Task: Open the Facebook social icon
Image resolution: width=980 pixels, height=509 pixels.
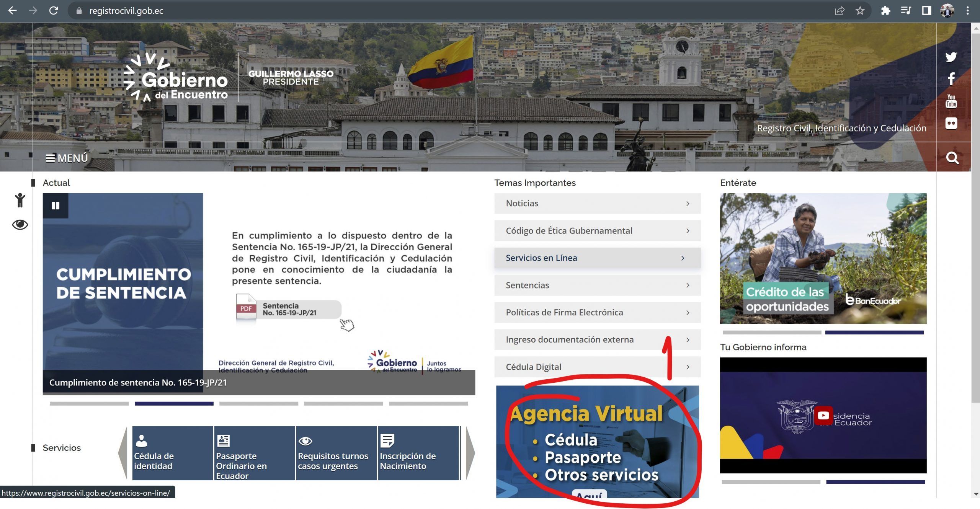Action: (951, 79)
